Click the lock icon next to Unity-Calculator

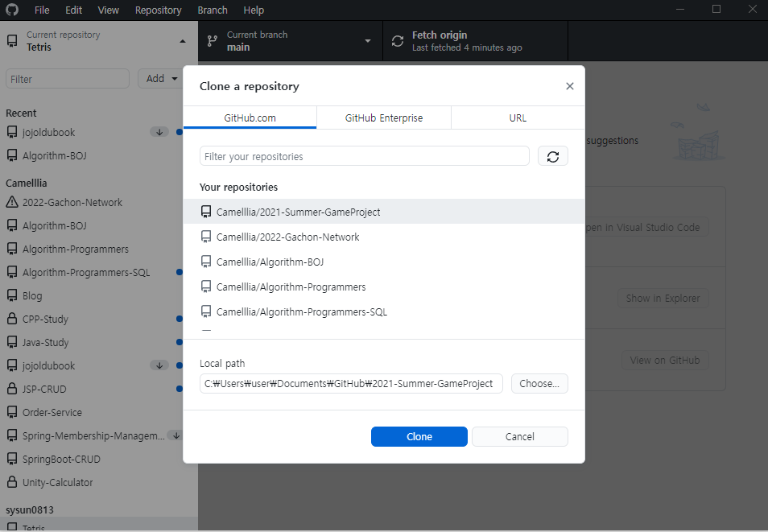(x=12, y=482)
